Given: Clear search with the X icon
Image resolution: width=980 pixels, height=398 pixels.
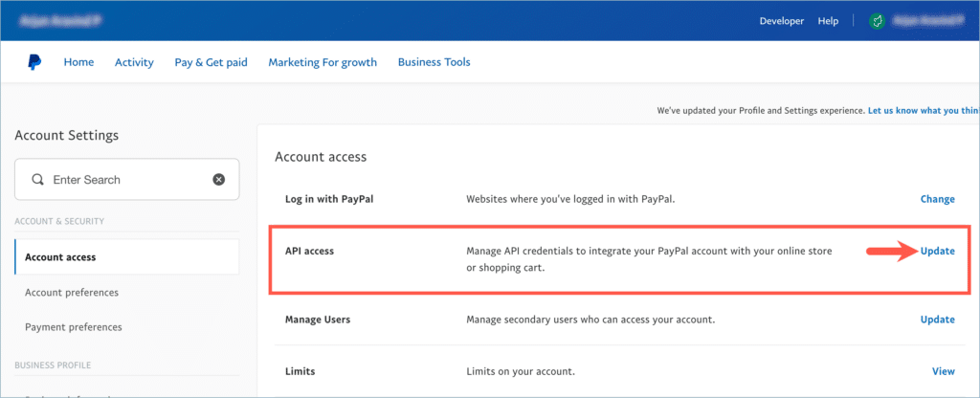Looking at the screenshot, I should pyautogui.click(x=218, y=180).
